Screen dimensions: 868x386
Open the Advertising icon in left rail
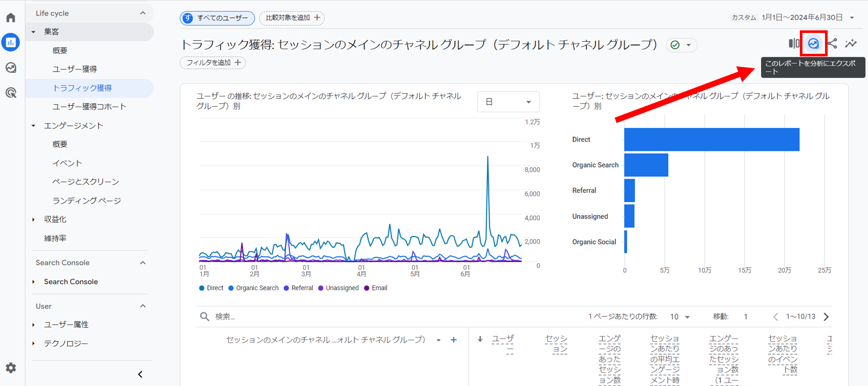tap(11, 92)
